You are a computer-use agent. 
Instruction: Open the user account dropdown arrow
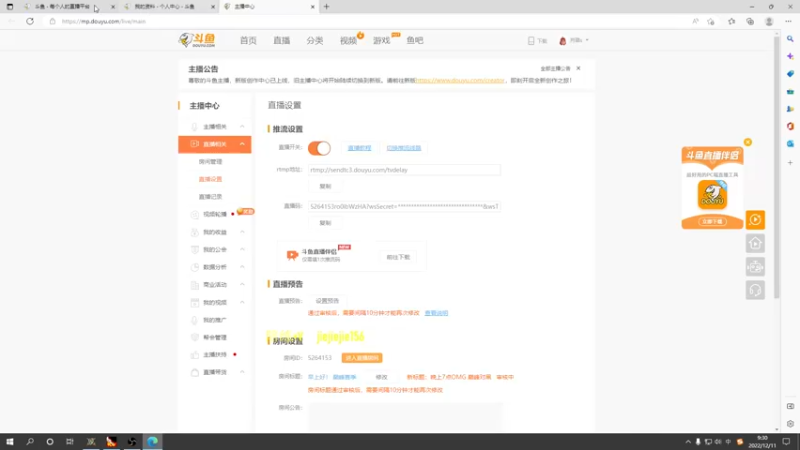pos(587,40)
